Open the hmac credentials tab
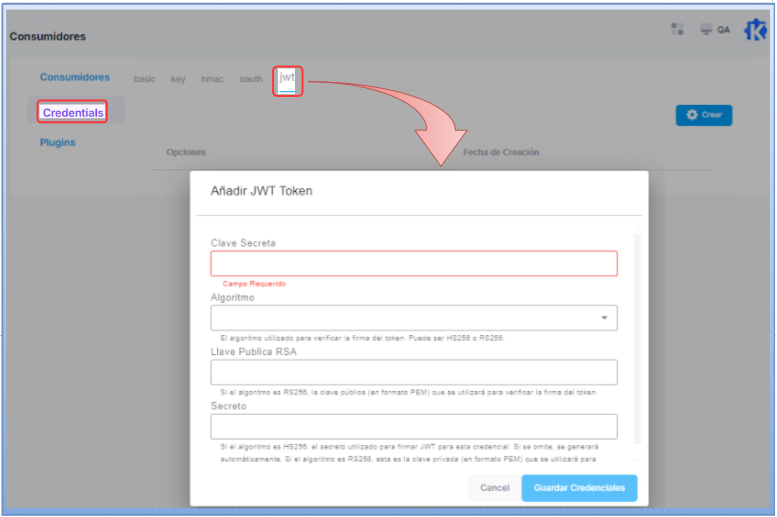The image size is (777, 517). pos(212,79)
